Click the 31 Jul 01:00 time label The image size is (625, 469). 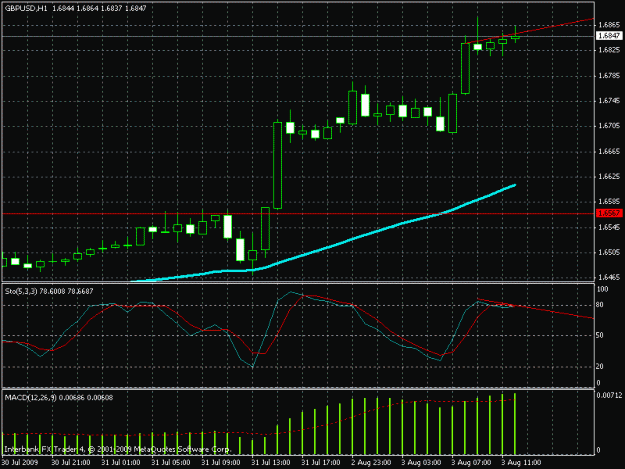[120, 462]
